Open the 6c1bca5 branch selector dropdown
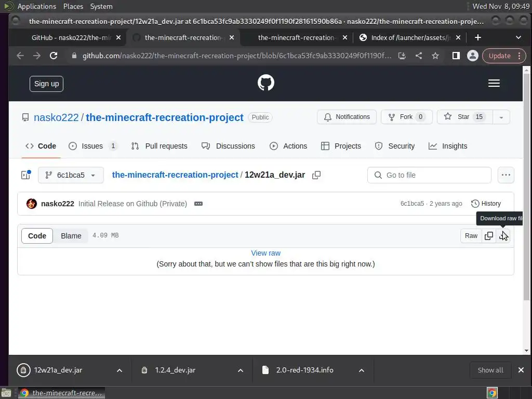This screenshot has height=399, width=532. 71,175
